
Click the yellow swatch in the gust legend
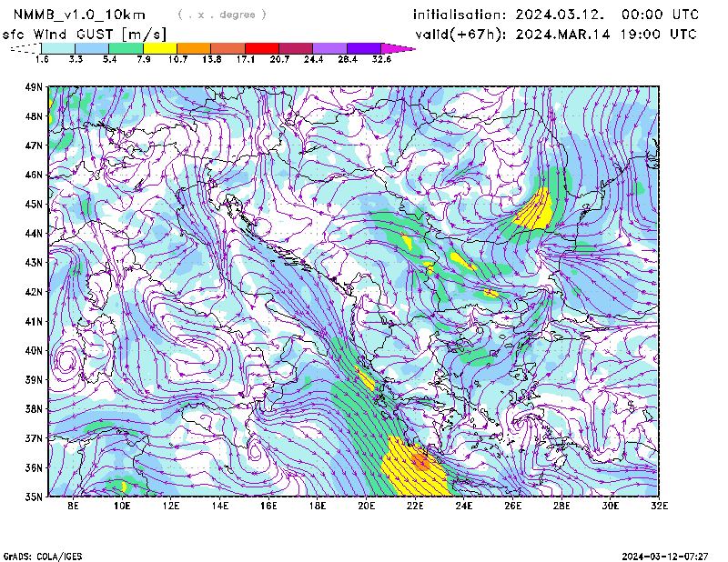point(160,47)
